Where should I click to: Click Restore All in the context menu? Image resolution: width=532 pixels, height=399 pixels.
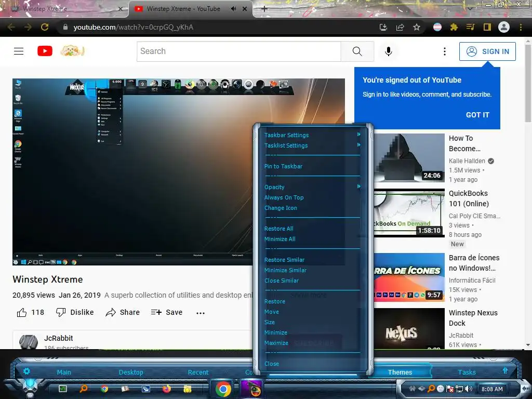tap(279, 229)
